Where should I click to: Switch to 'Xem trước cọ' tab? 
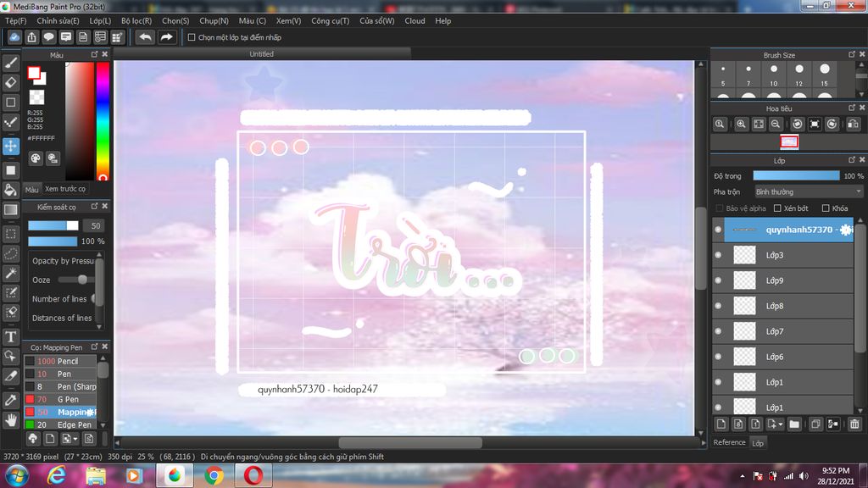(x=65, y=189)
